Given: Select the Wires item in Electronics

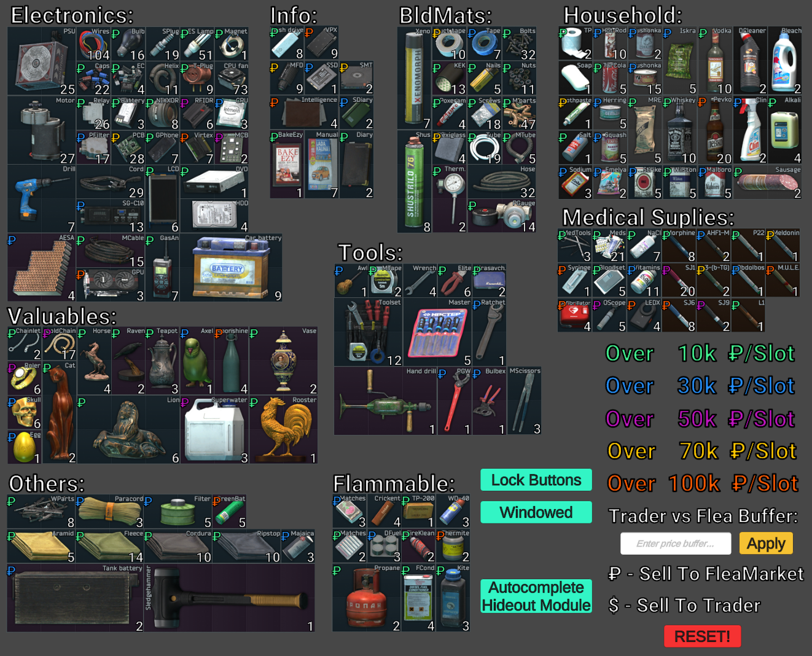Looking at the screenshot, I should point(94,44).
